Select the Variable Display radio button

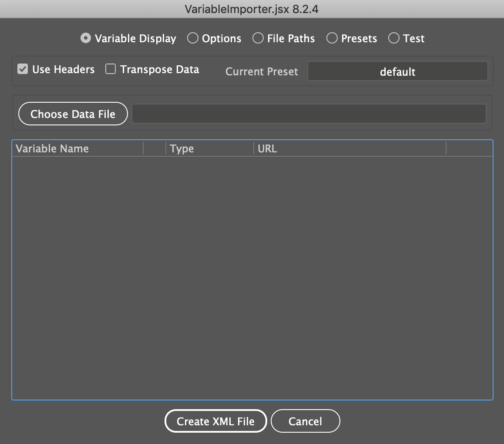point(86,38)
